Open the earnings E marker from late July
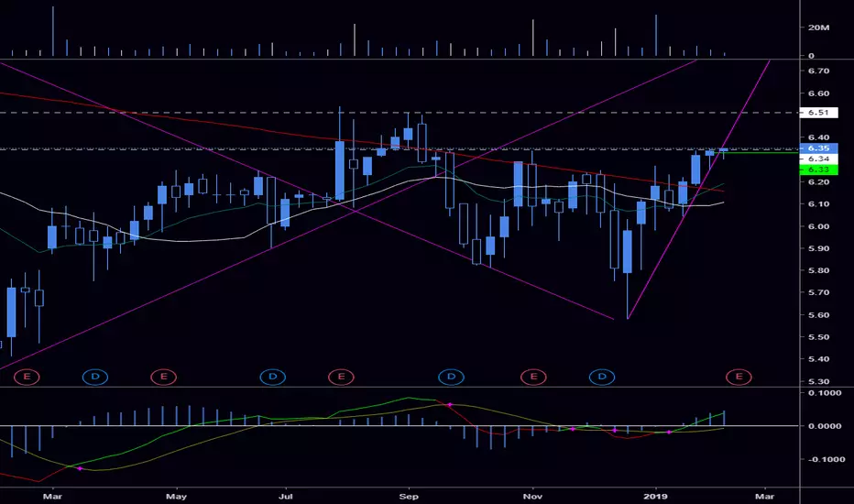The height and width of the screenshot is (504, 854). pos(341,377)
